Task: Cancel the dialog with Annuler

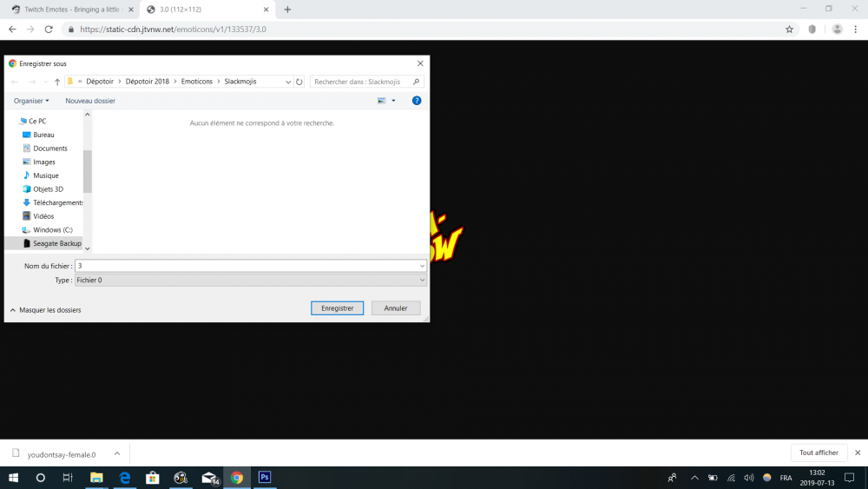Action: (396, 308)
